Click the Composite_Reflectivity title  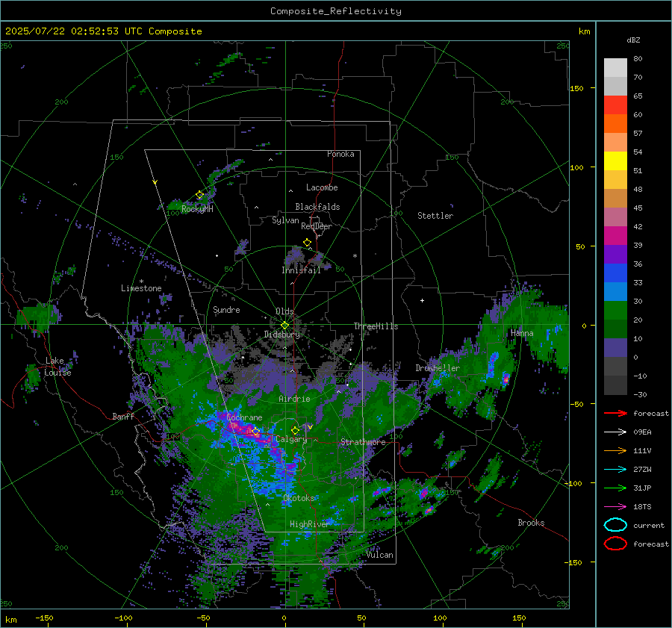pyautogui.click(x=336, y=11)
